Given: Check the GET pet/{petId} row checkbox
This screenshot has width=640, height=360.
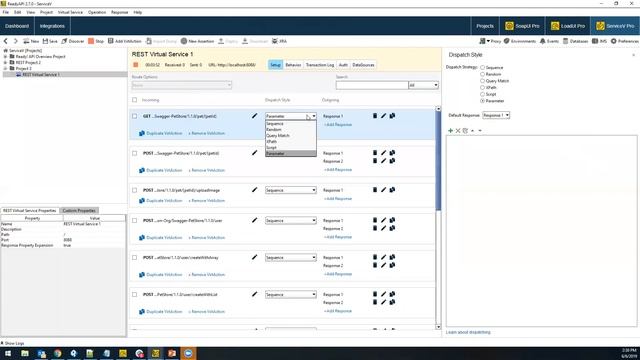Looking at the screenshot, I should point(134,116).
